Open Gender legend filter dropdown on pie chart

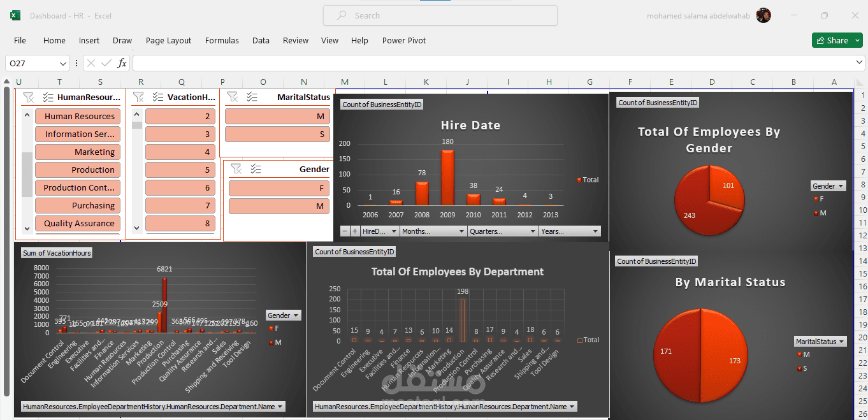[x=828, y=186]
